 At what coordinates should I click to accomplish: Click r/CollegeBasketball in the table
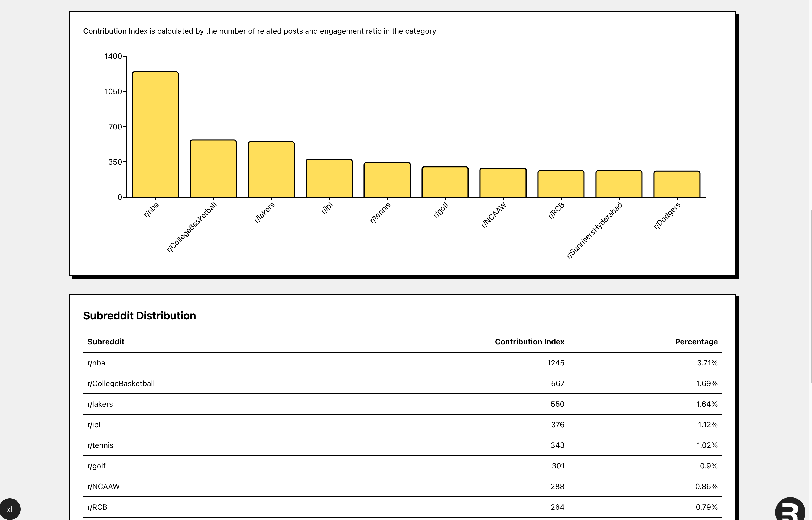click(x=121, y=384)
